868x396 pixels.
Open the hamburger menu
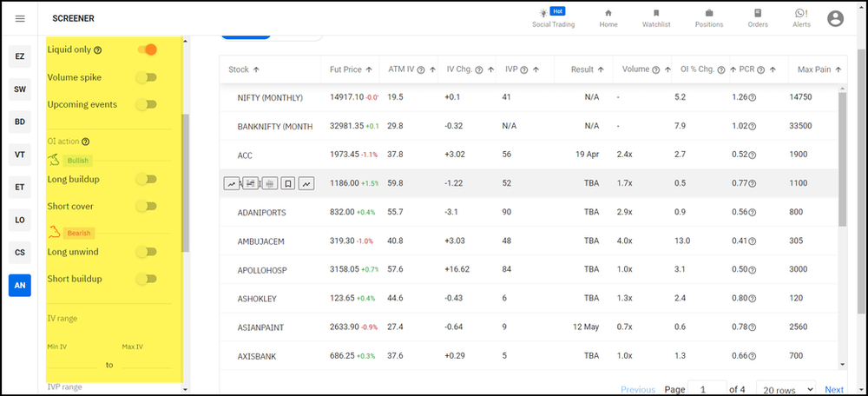20,18
